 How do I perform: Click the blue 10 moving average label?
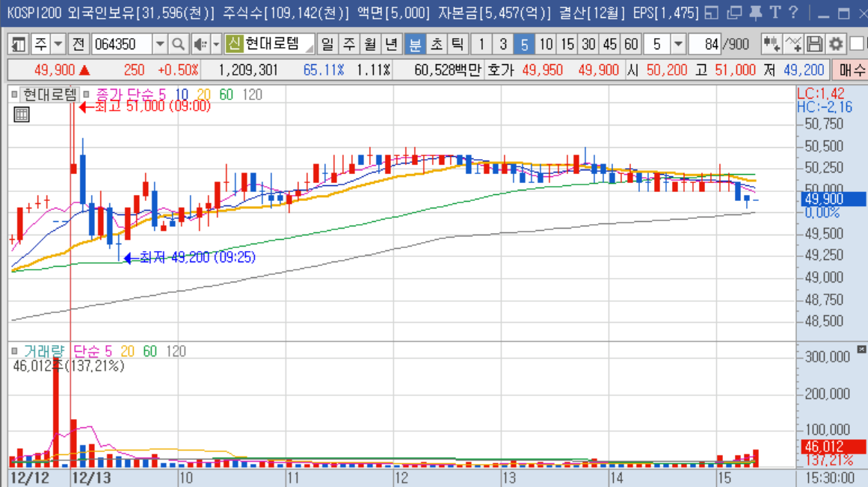[182, 95]
